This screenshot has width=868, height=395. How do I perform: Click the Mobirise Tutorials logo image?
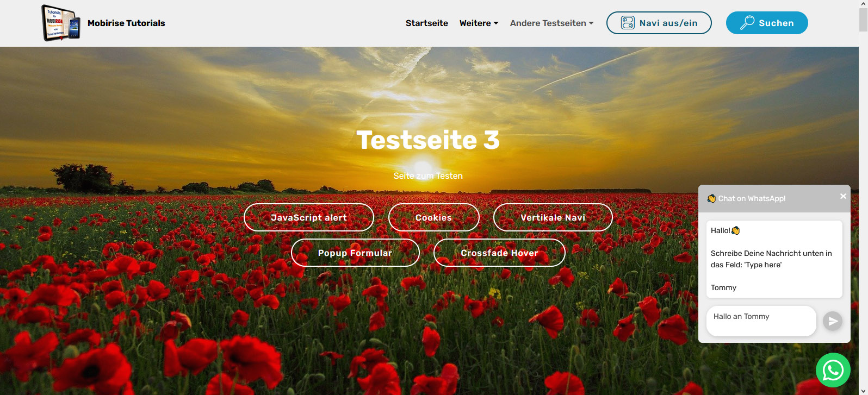61,23
